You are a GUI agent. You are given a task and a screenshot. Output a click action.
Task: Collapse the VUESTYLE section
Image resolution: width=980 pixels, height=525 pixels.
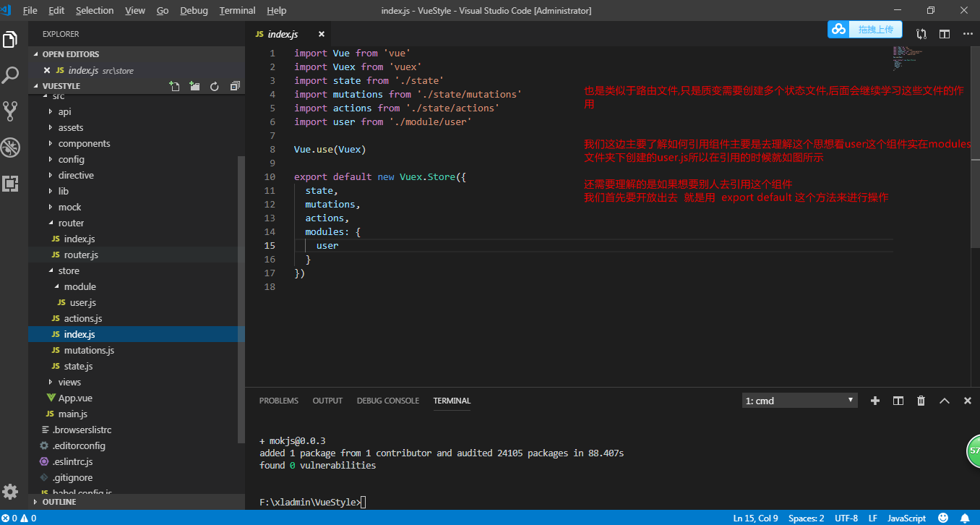[98, 86]
